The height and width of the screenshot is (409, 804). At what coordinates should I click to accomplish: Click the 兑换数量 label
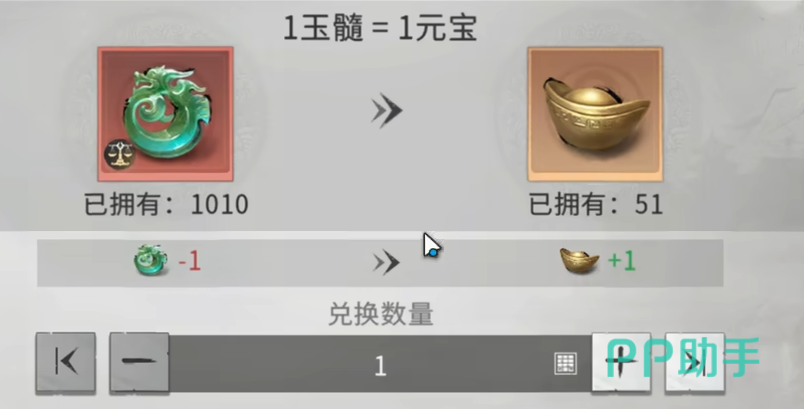pyautogui.click(x=380, y=314)
